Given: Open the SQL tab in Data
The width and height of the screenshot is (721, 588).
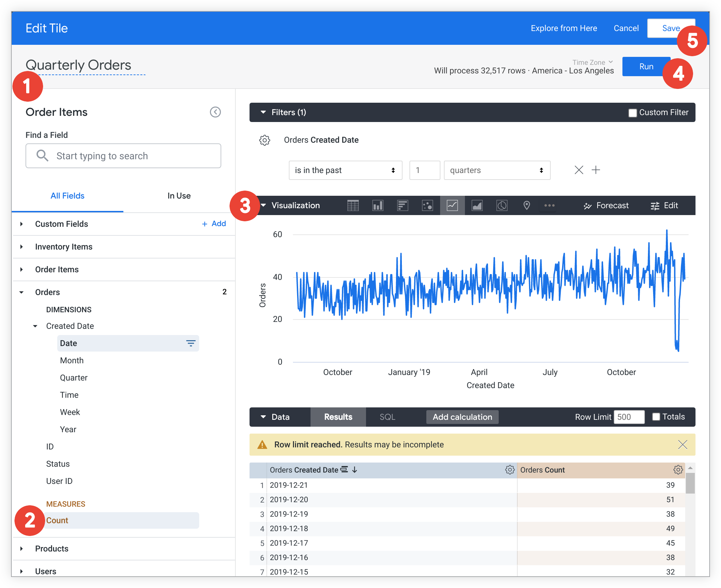Looking at the screenshot, I should [x=387, y=417].
